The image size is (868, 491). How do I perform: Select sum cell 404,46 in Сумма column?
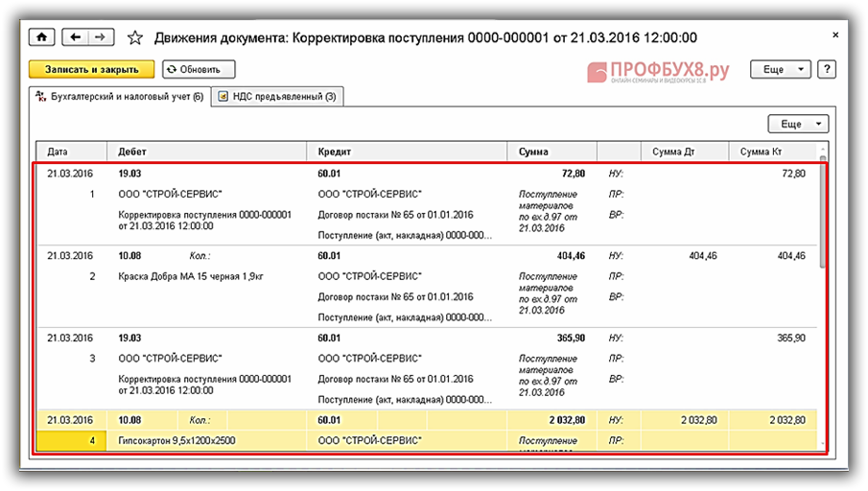571,256
